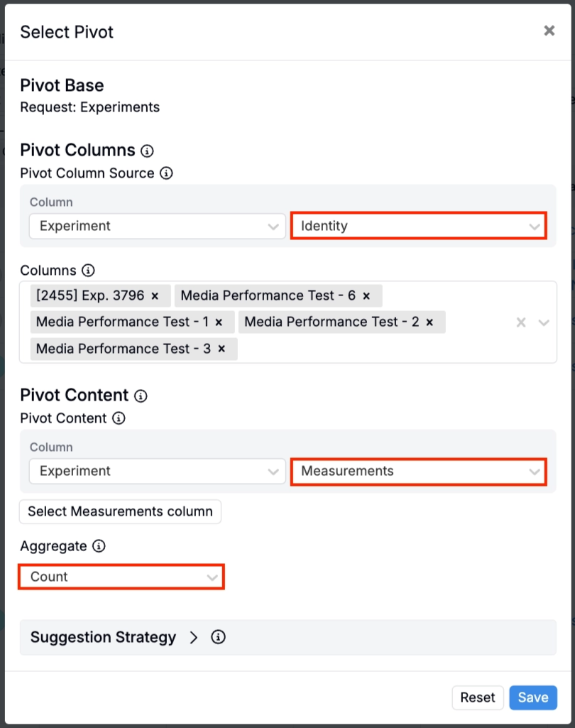Clear all selected columns in Columns field
Screen dimensions: 575x728
tap(521, 322)
